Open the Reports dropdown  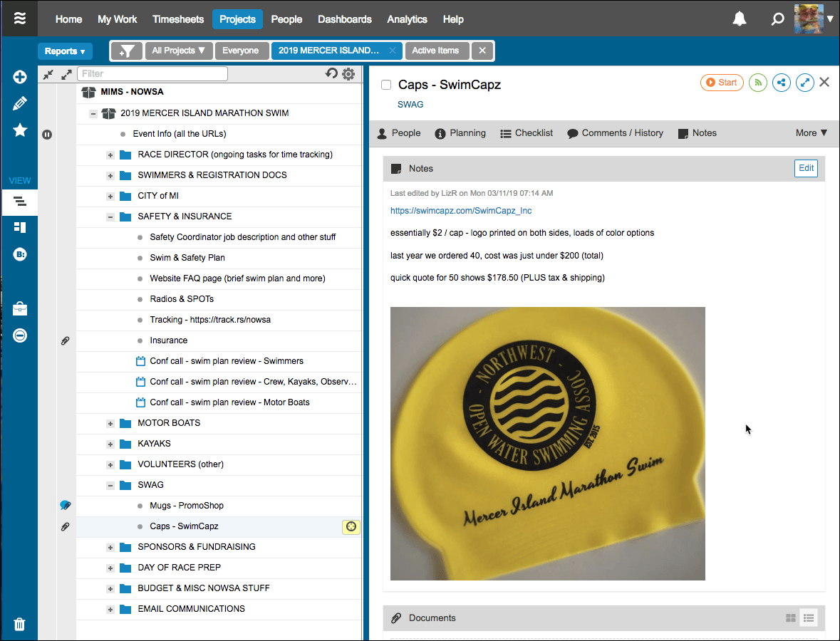[x=65, y=51]
